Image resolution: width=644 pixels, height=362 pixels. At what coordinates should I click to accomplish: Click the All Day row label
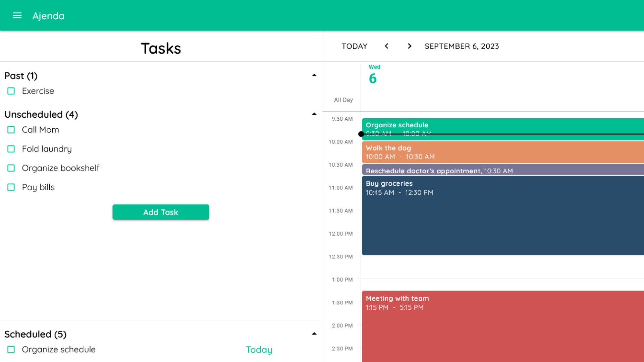(343, 100)
